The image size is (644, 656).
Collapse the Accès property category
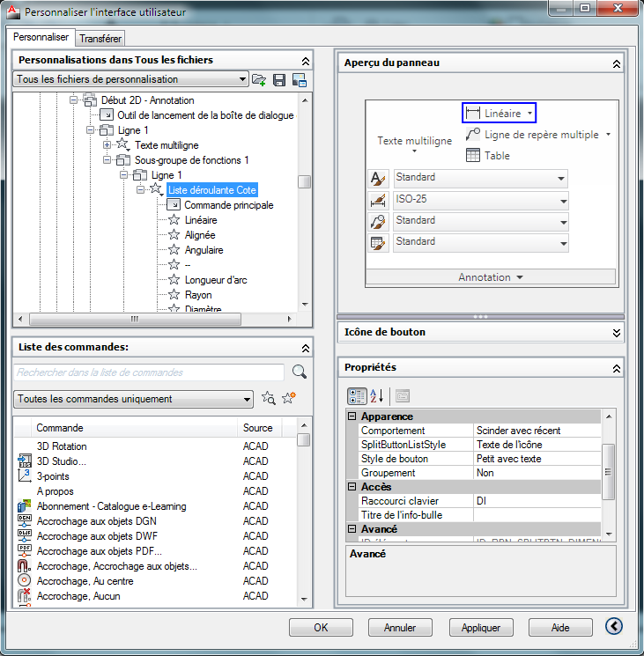(x=352, y=487)
